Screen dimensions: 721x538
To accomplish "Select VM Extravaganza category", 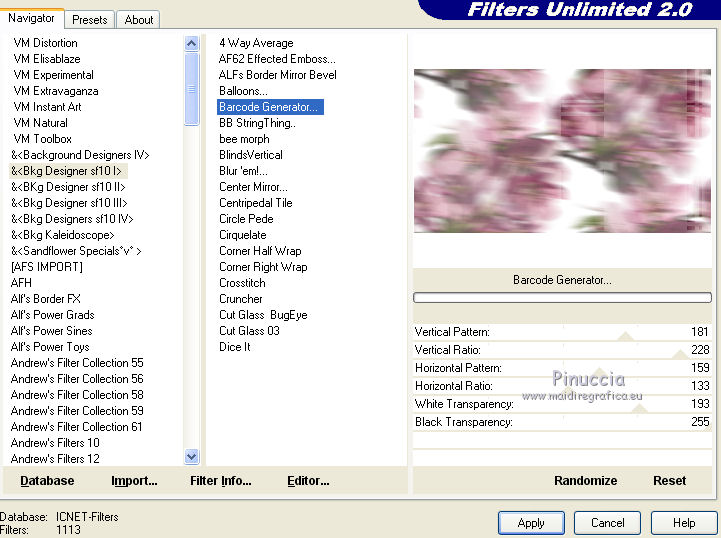I will [x=56, y=91].
